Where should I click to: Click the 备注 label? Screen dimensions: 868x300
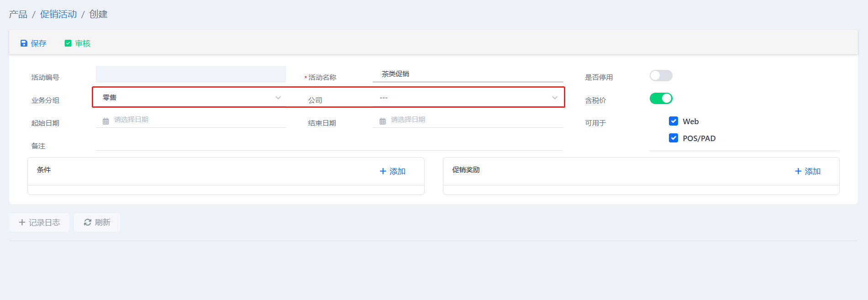tap(38, 146)
